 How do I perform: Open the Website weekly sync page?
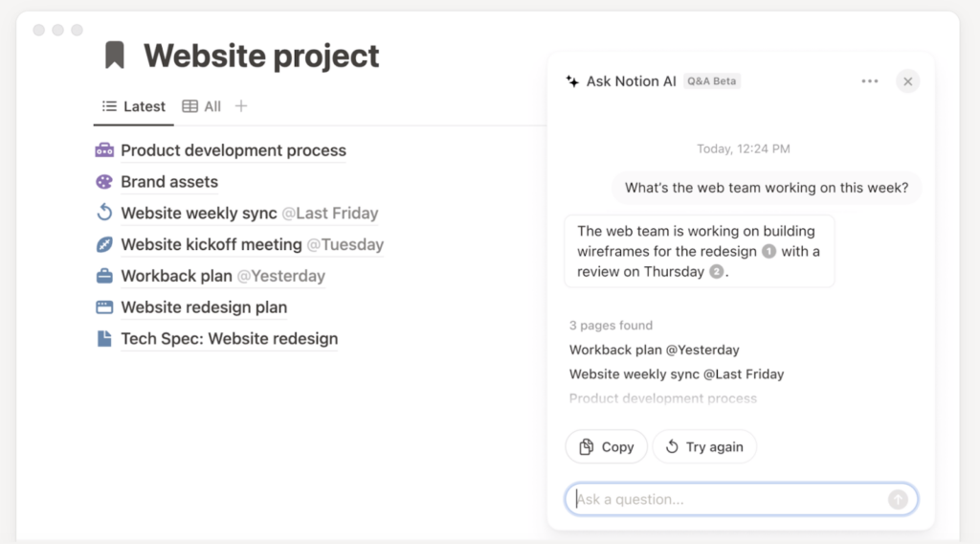point(199,214)
